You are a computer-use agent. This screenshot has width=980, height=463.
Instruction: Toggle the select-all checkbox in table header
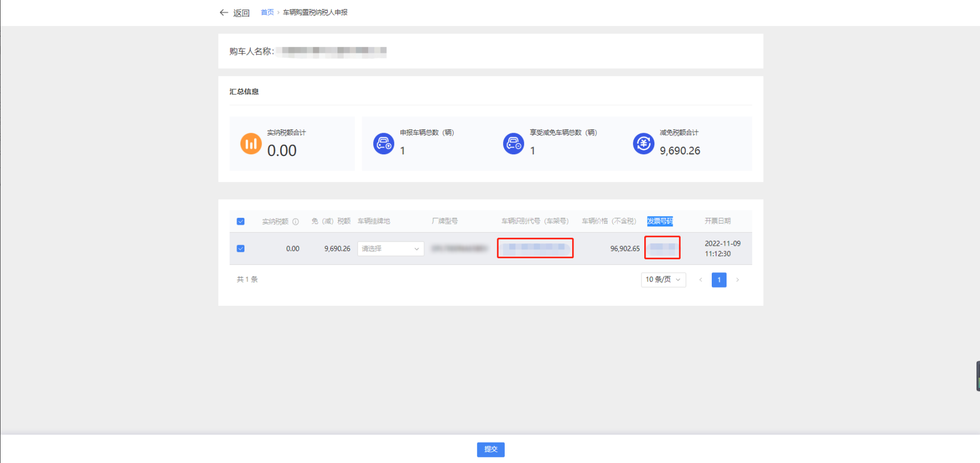(x=240, y=221)
